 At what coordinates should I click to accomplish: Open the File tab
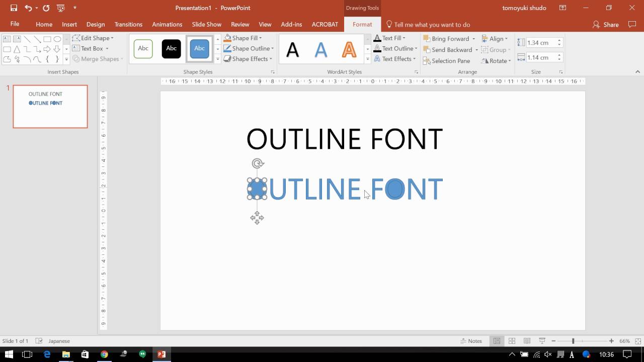[15, 24]
